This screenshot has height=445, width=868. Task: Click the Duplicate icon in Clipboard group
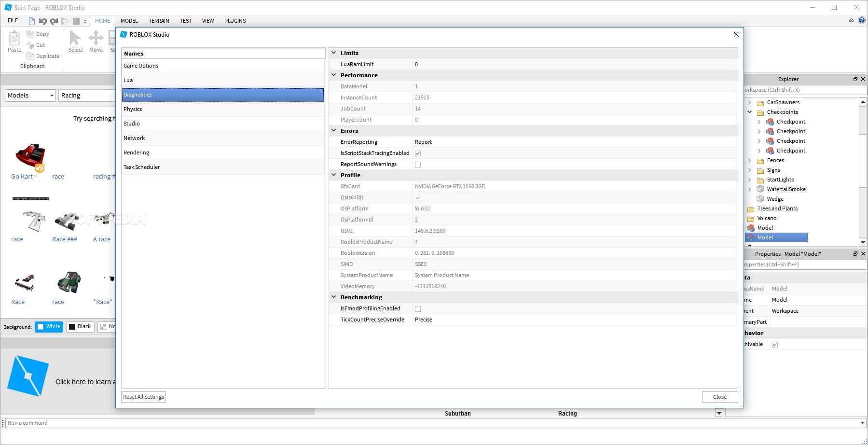[30, 56]
